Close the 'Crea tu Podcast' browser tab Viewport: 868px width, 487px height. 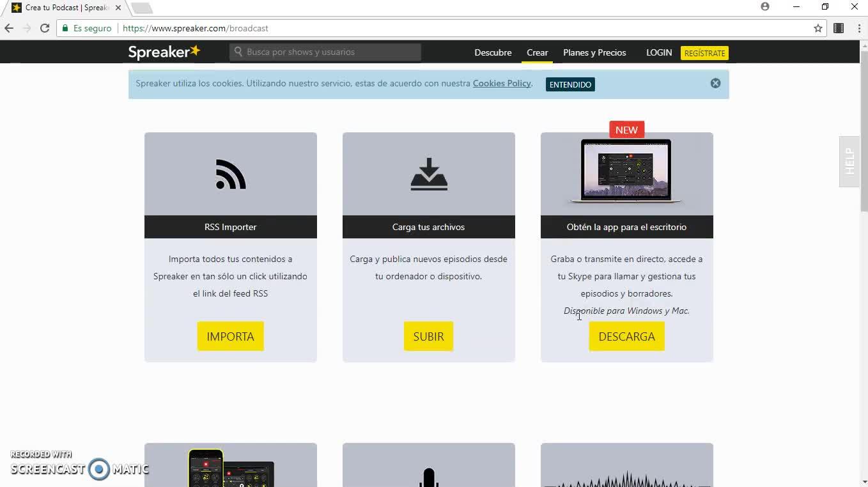pos(118,8)
